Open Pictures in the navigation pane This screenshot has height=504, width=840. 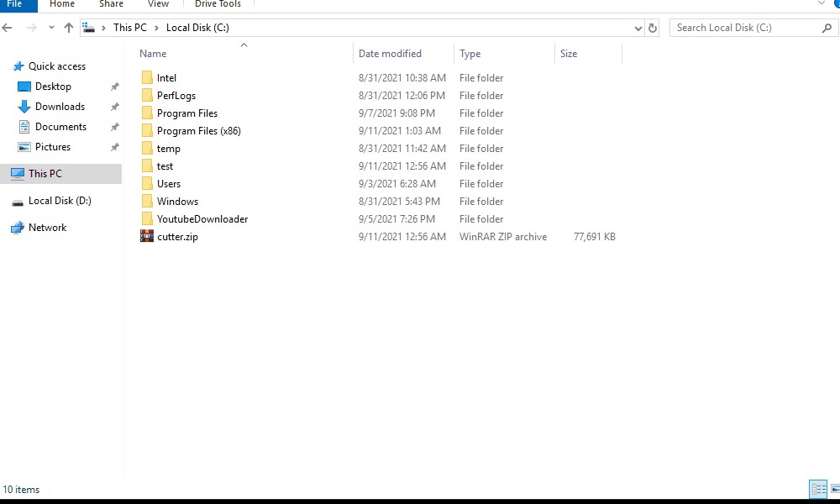[52, 147]
